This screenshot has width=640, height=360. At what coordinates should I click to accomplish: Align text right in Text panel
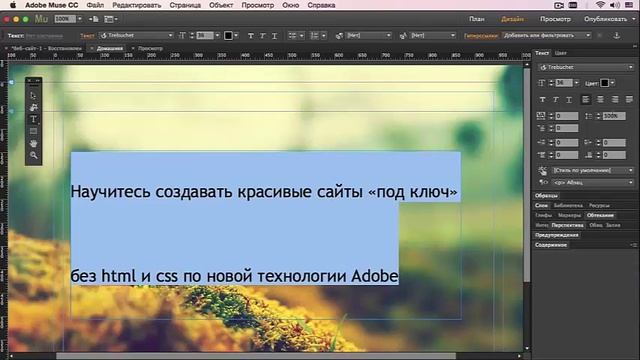coord(615,99)
